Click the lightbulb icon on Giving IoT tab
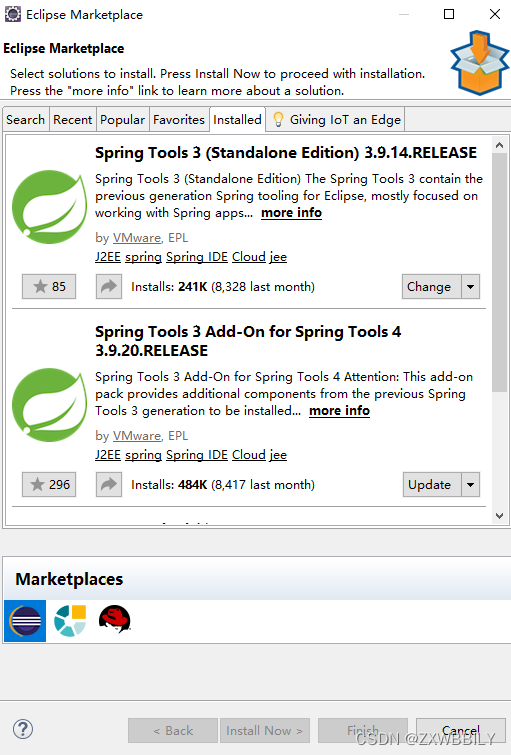 [278, 119]
